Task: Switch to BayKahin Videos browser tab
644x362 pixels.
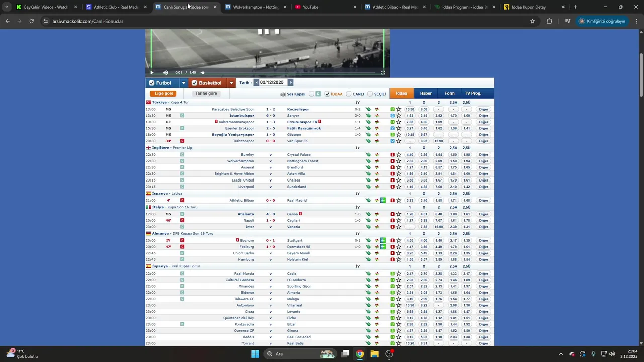Action: point(46,7)
